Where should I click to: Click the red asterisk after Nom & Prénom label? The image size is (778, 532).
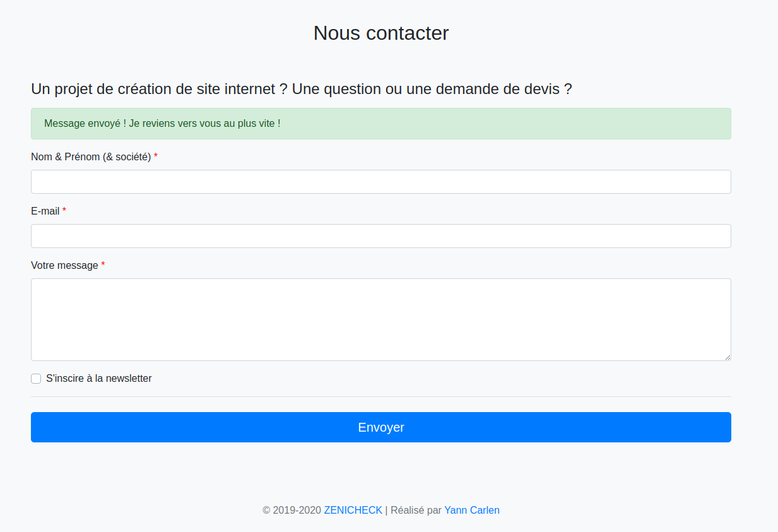pyautogui.click(x=156, y=156)
